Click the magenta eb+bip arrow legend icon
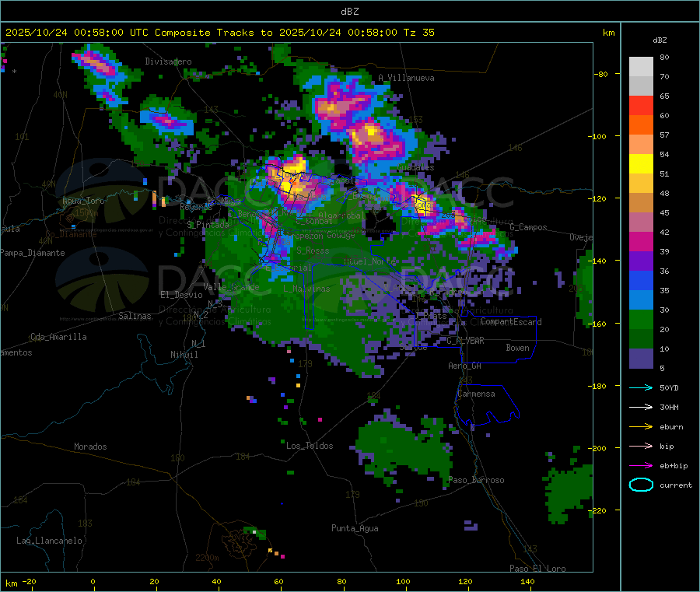700x592 pixels. 641,466
